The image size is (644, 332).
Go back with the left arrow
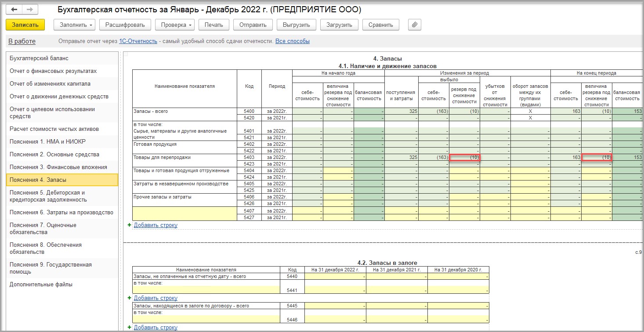pos(14,9)
